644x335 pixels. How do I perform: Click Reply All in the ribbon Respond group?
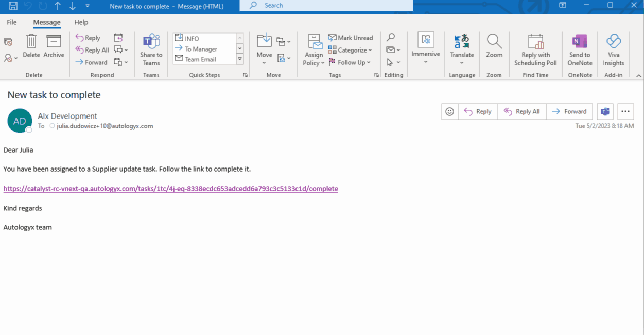click(x=92, y=50)
